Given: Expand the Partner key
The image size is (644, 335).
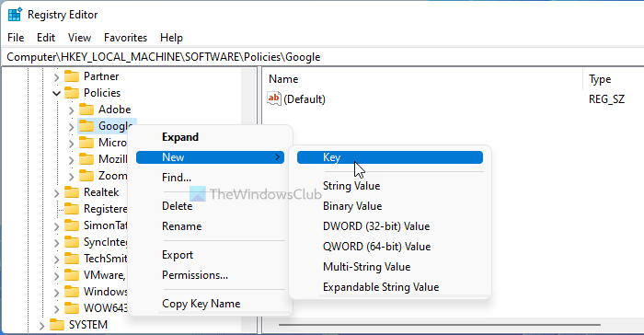Looking at the screenshot, I should click(56, 77).
